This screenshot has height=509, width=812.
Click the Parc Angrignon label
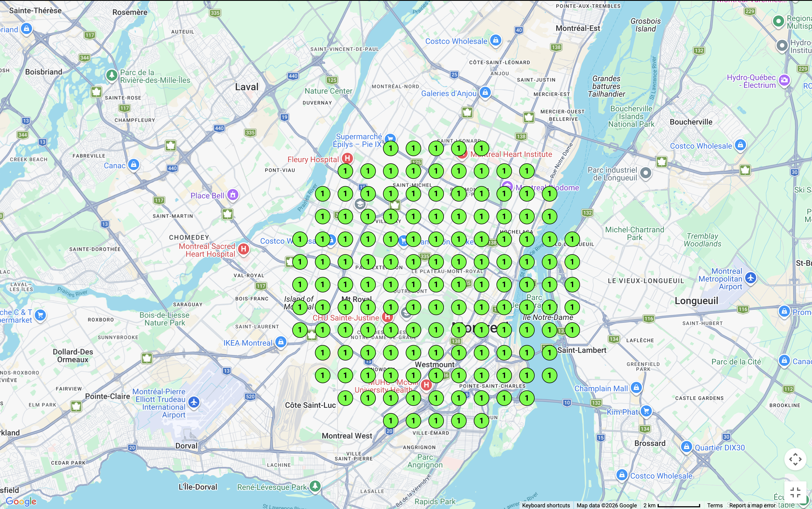[x=425, y=461]
